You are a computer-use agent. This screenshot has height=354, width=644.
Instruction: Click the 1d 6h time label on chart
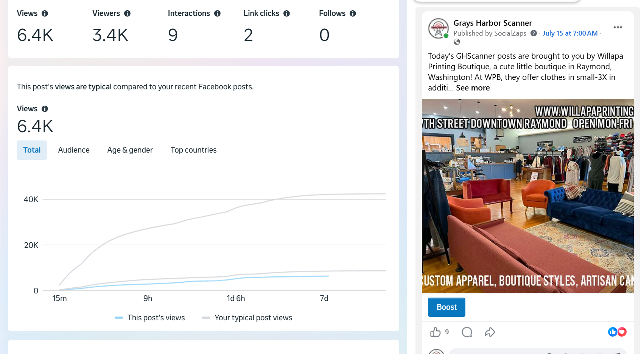(x=236, y=298)
